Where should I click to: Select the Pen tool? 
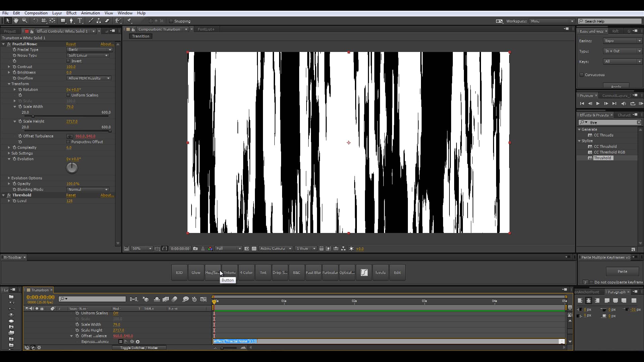(72, 20)
